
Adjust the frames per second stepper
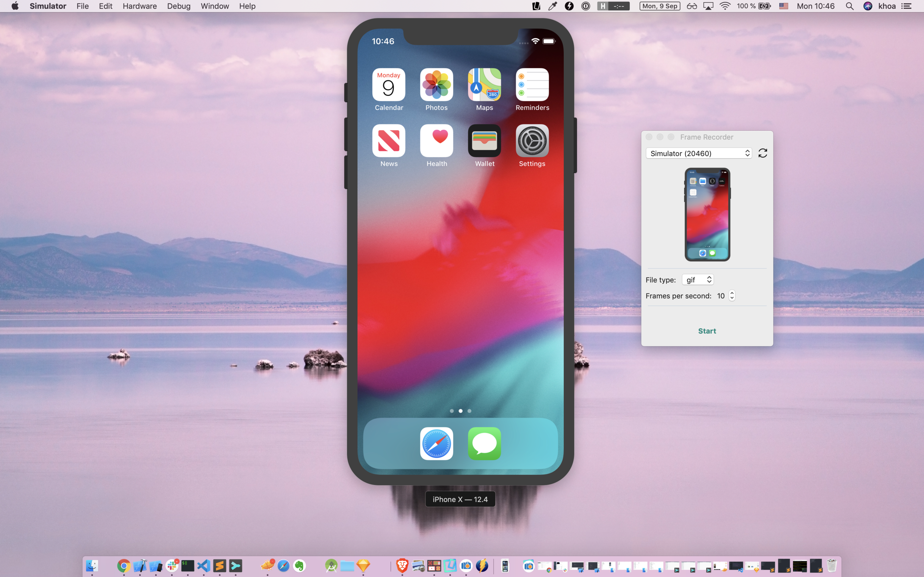point(732,296)
